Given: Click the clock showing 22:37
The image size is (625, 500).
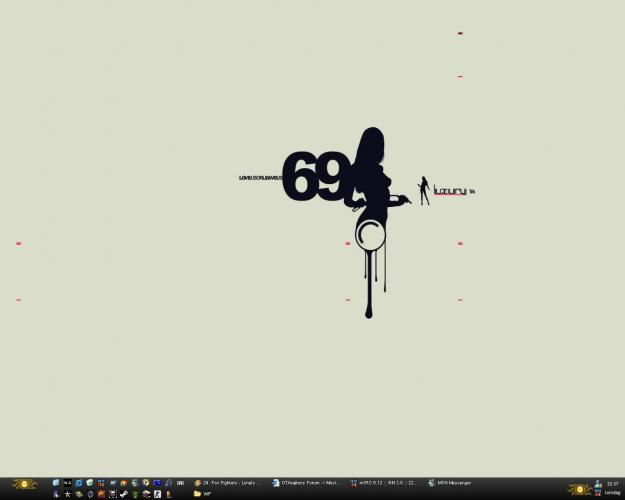Looking at the screenshot, I should [613, 484].
